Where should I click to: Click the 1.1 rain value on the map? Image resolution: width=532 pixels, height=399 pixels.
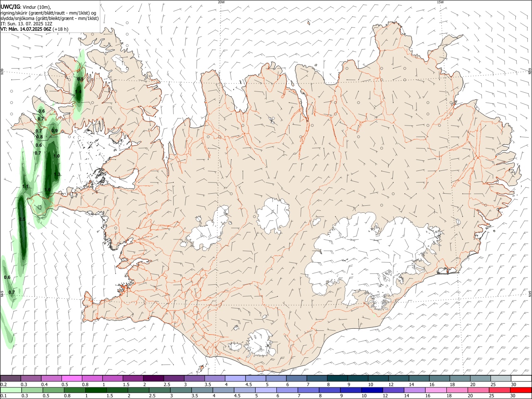click(25, 187)
